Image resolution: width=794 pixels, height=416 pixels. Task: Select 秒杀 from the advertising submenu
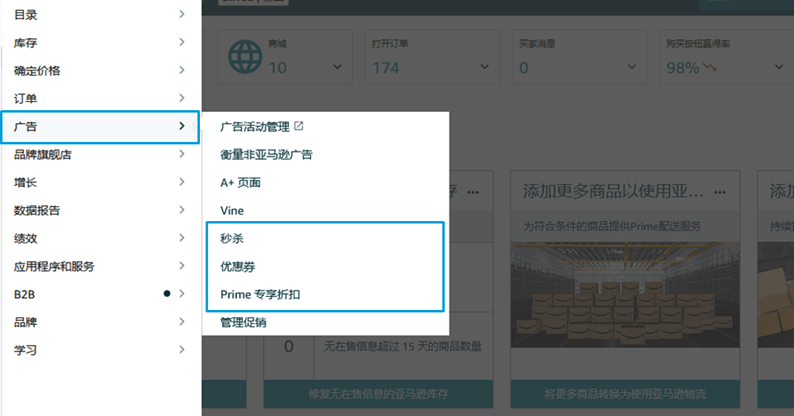232,239
